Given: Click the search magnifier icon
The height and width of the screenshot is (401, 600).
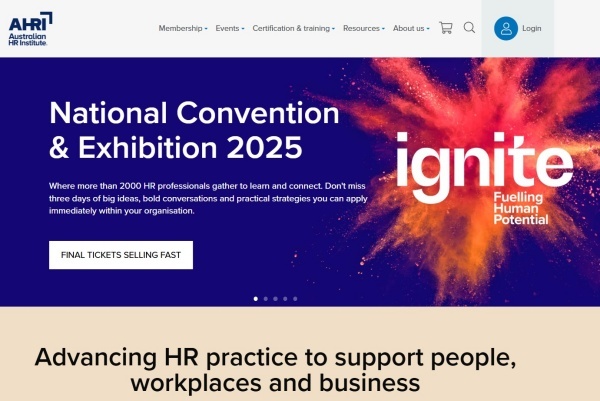Looking at the screenshot, I should pyautogui.click(x=469, y=28).
